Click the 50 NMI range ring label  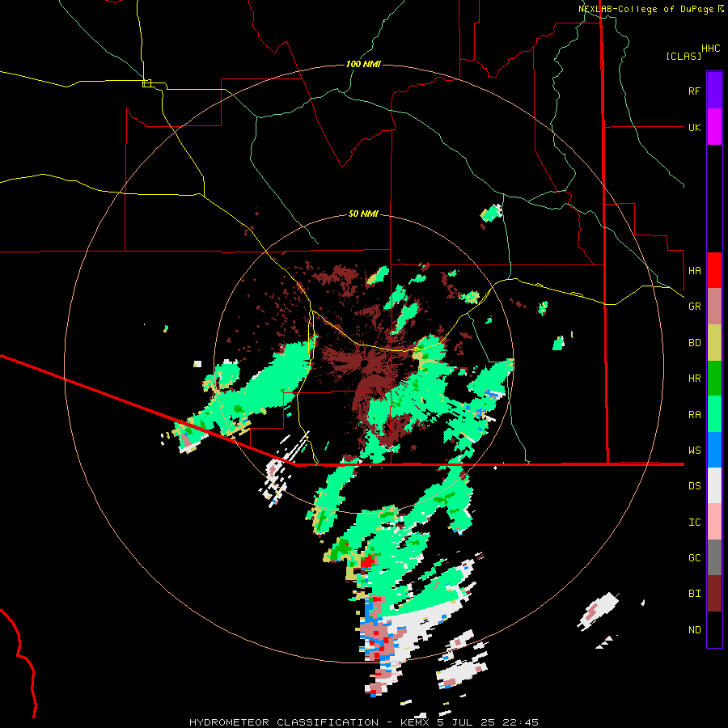(x=363, y=214)
